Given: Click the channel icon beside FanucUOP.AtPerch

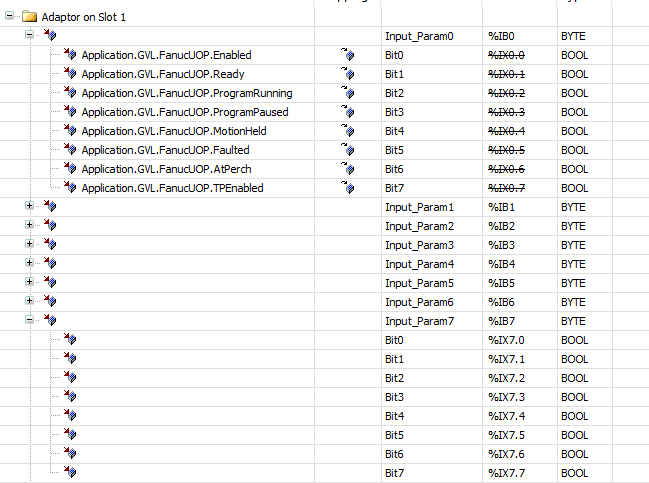Looking at the screenshot, I should click(x=70, y=169).
